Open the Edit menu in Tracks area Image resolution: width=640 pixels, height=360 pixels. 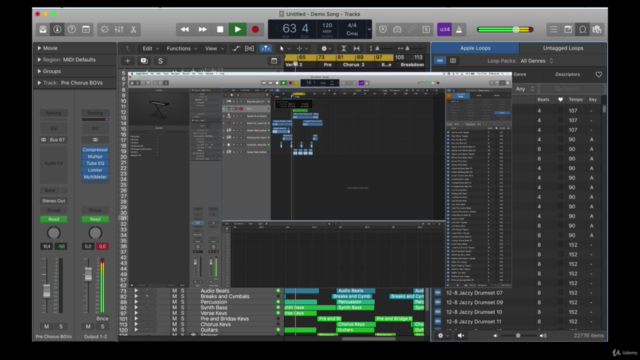point(150,49)
